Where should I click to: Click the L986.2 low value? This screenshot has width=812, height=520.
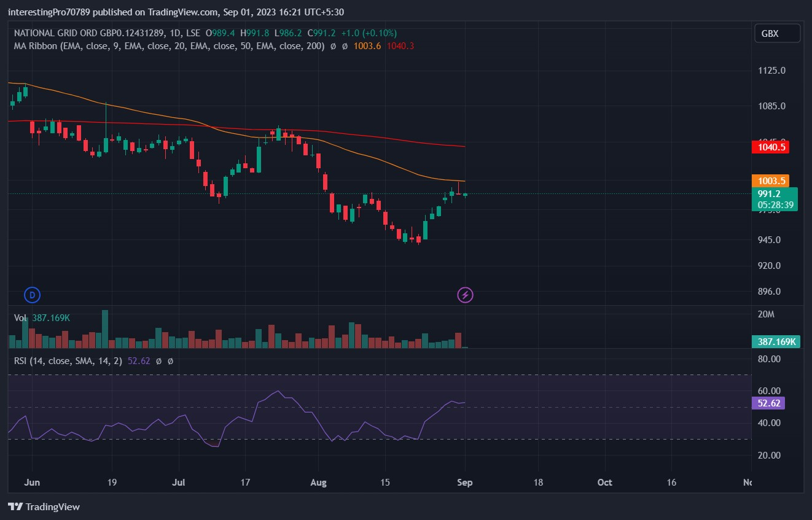tap(288, 33)
